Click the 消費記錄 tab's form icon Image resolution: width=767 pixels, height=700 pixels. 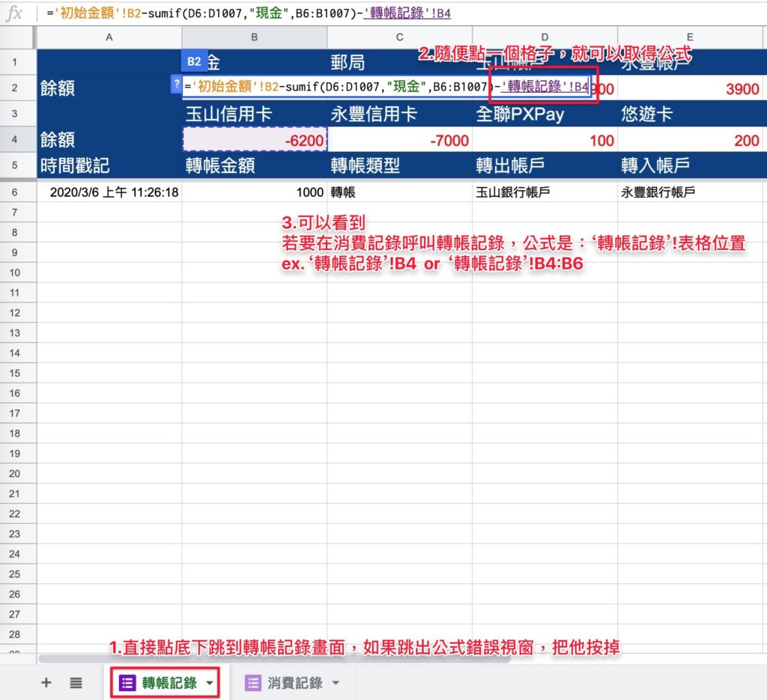tap(253, 682)
